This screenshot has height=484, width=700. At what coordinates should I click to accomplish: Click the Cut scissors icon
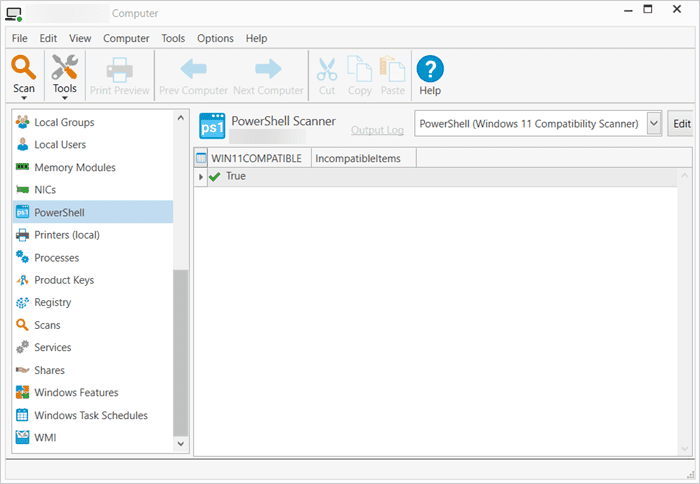pos(327,69)
